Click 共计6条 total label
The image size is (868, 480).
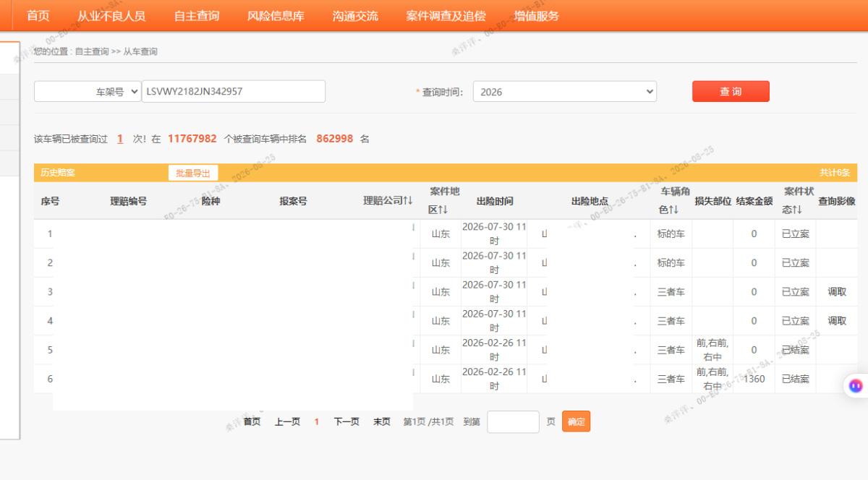(835, 173)
